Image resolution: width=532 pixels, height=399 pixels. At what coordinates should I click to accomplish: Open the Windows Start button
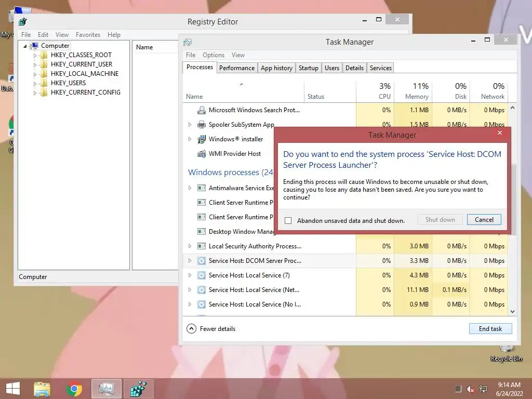13,389
